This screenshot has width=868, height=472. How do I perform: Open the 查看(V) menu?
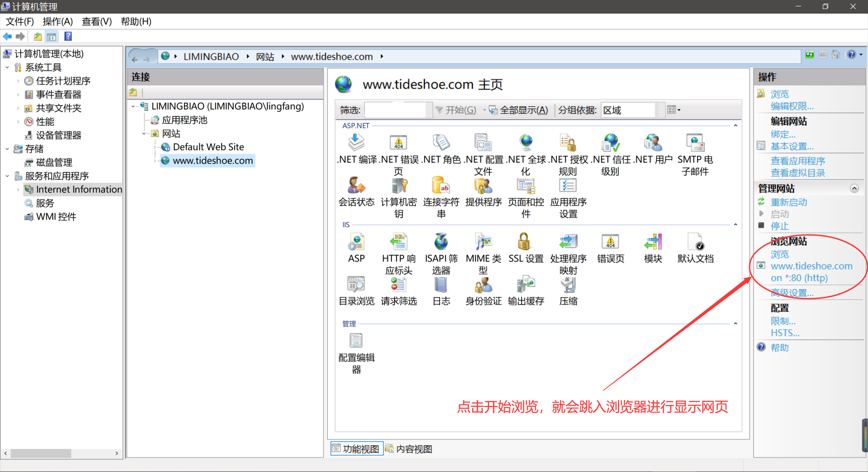(97, 21)
